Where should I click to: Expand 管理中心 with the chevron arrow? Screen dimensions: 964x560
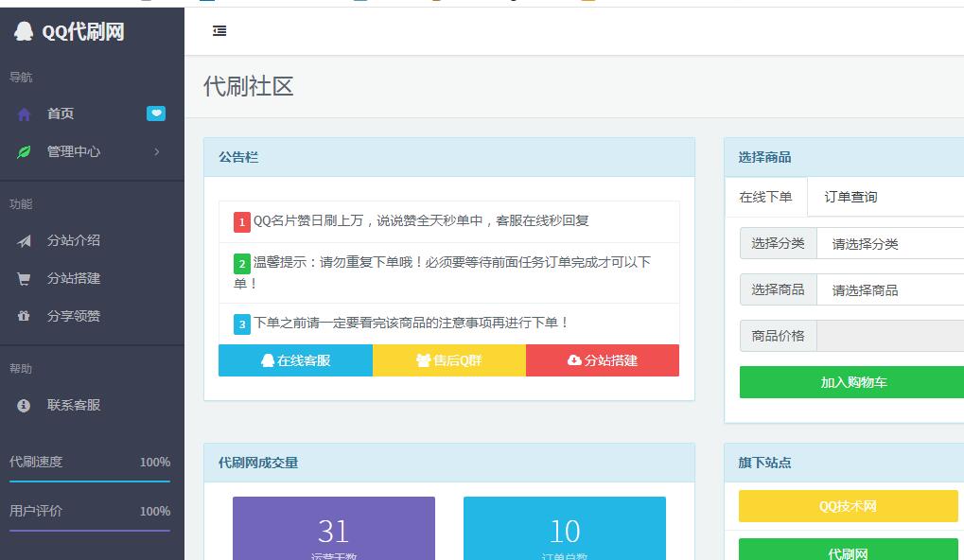click(157, 151)
